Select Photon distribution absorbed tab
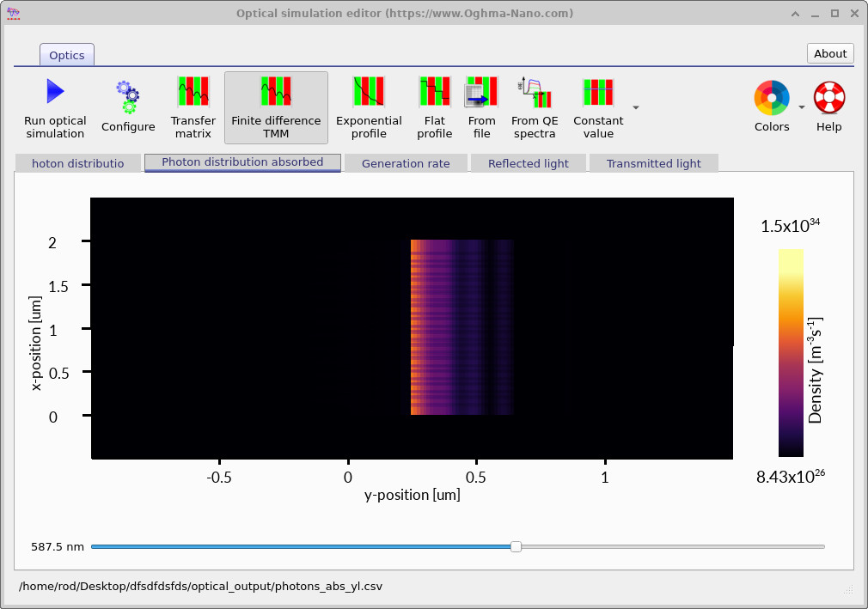Screen dimensions: 868x609 (242, 162)
